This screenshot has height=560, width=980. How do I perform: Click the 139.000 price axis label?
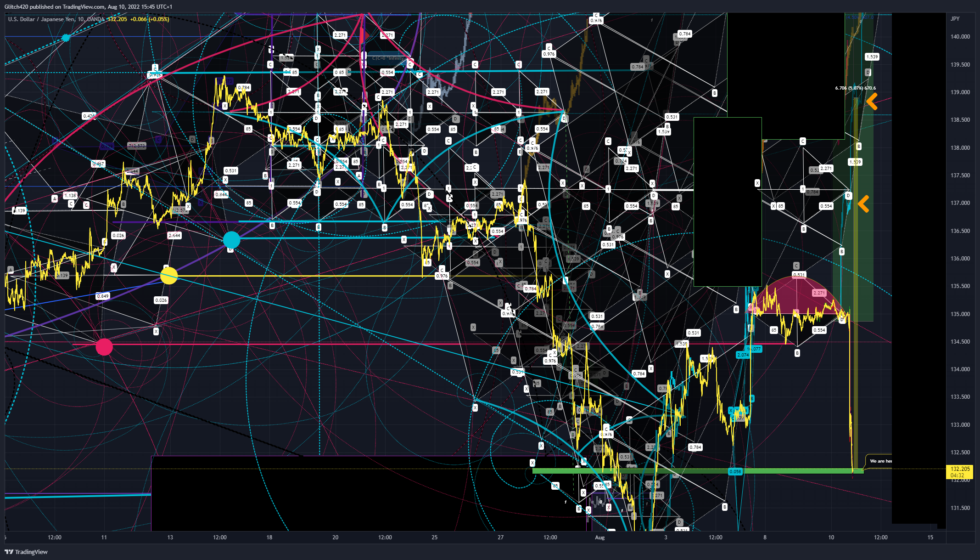[x=960, y=92]
